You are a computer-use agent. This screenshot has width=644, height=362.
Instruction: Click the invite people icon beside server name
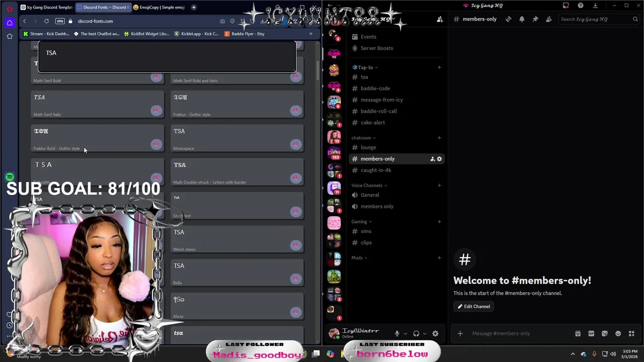(x=440, y=19)
